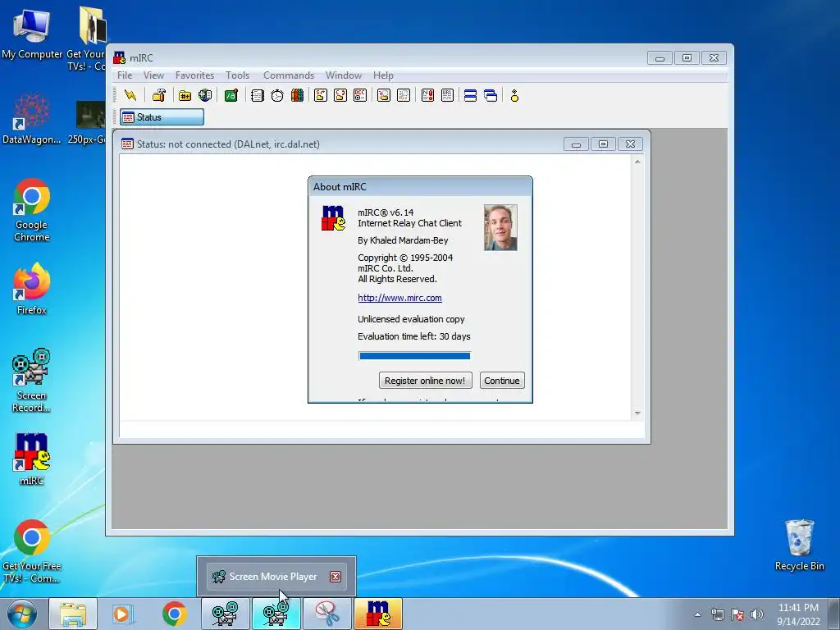This screenshot has height=630, width=840.
Task: Click the network tray icon
Action: click(x=717, y=614)
